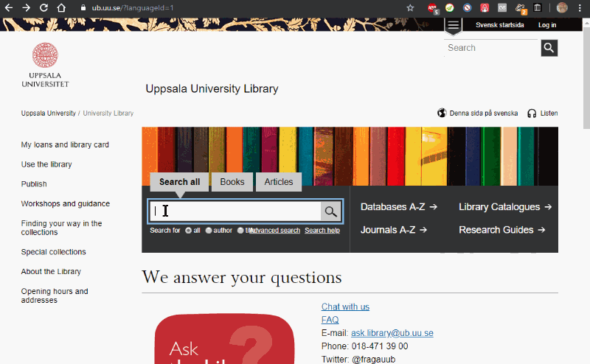Switch to the Search all tab
Viewport: 590px width, 364px height.
[179, 182]
